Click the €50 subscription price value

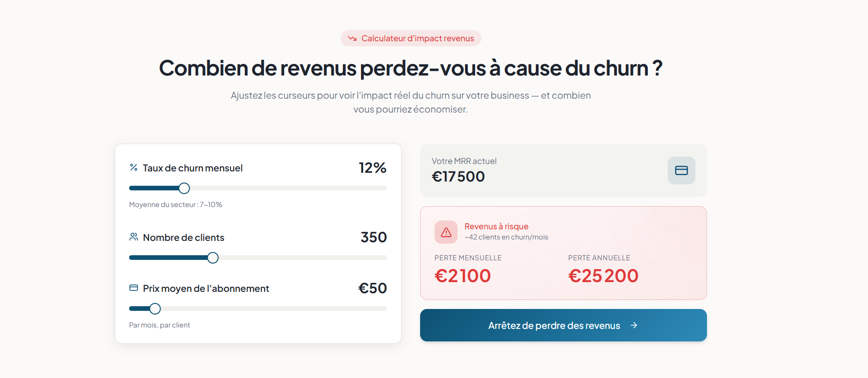click(373, 288)
